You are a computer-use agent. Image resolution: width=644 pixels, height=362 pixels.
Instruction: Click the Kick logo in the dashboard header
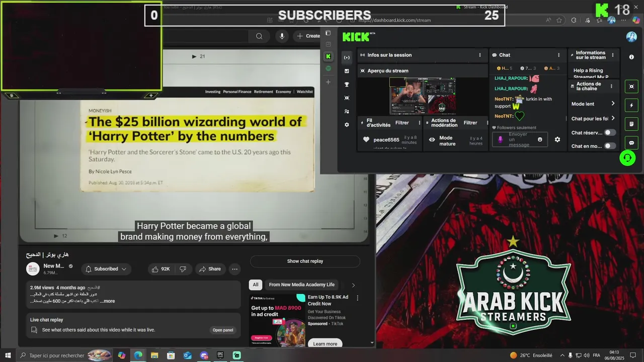coord(359,37)
